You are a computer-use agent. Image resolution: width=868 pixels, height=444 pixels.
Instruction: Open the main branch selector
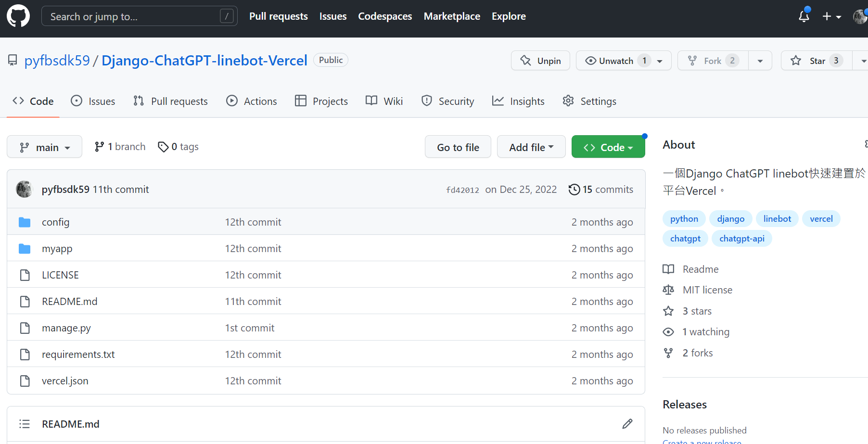pos(44,147)
